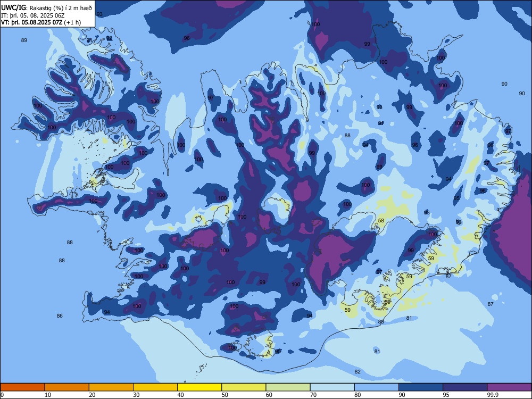Click the purple legend swatch above 99.9
Screen dimensions: 532x399
tap(509, 387)
